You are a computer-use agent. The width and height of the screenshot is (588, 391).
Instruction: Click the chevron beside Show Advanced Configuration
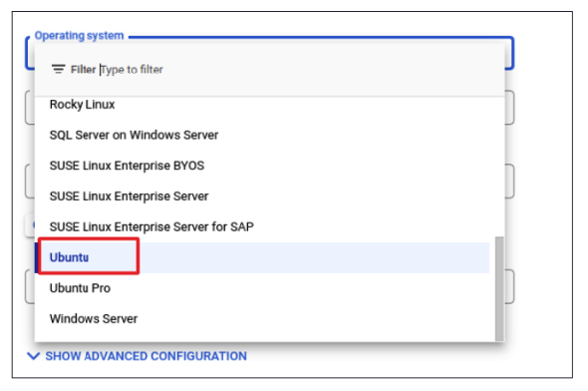(x=33, y=356)
